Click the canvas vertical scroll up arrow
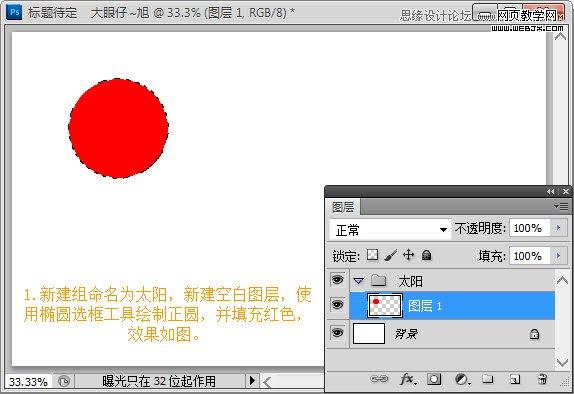The width and height of the screenshot is (574, 394). 560,36
